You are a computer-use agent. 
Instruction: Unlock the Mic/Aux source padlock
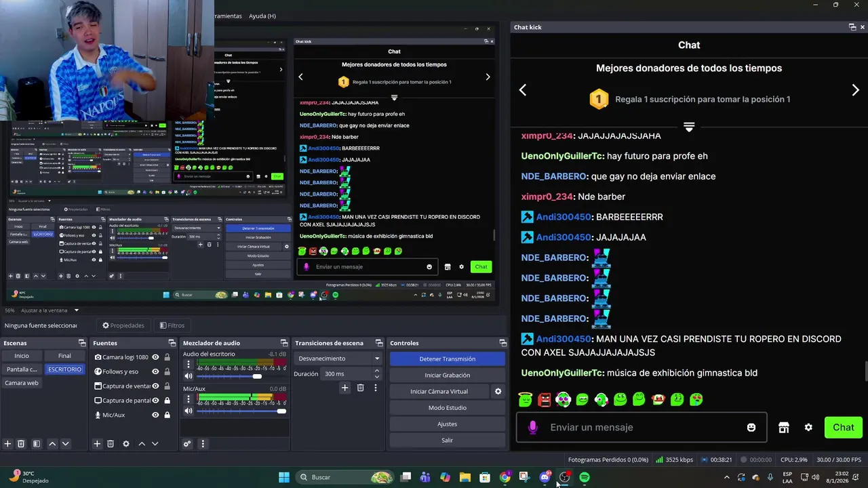tap(167, 415)
